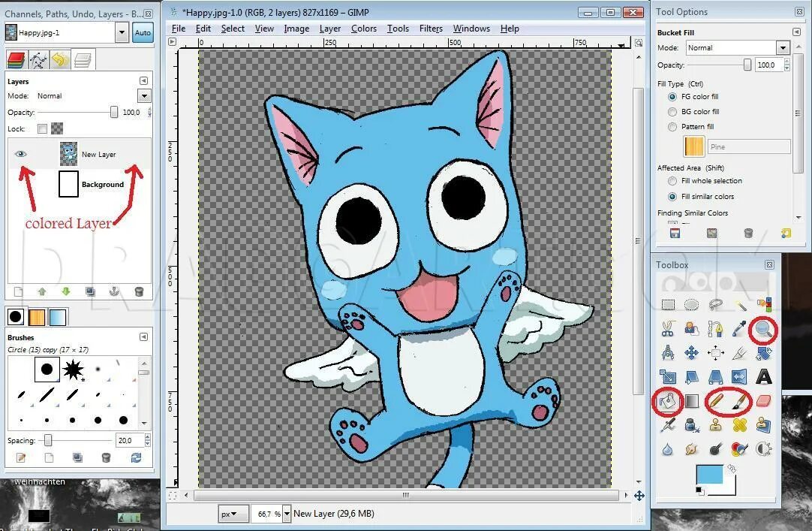The image size is (812, 531).
Task: Select the Paths tool in Toolbox
Action: tap(716, 328)
